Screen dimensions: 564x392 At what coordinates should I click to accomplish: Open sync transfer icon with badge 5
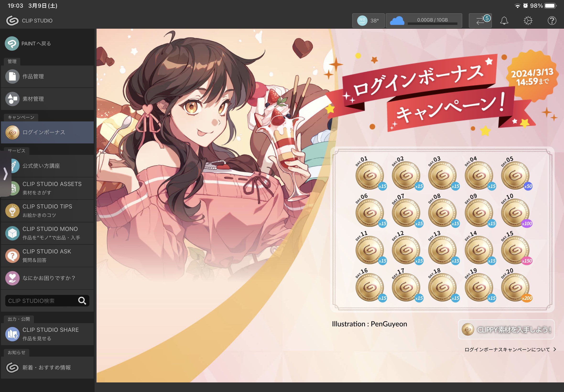tap(480, 20)
